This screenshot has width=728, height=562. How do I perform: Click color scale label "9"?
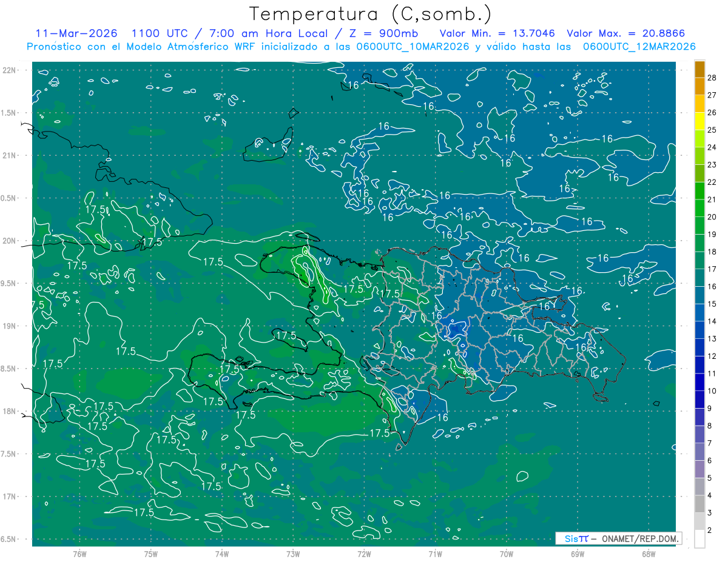point(710,409)
